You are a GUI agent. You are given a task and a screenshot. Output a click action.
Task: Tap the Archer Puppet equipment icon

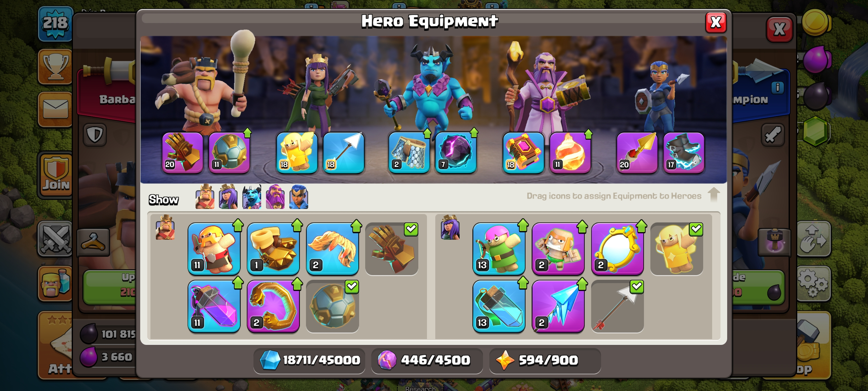[499, 249]
